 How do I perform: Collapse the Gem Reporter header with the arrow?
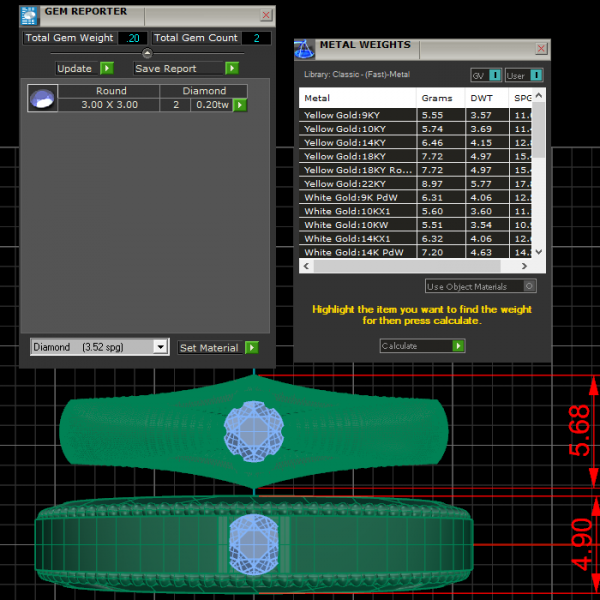point(147,53)
